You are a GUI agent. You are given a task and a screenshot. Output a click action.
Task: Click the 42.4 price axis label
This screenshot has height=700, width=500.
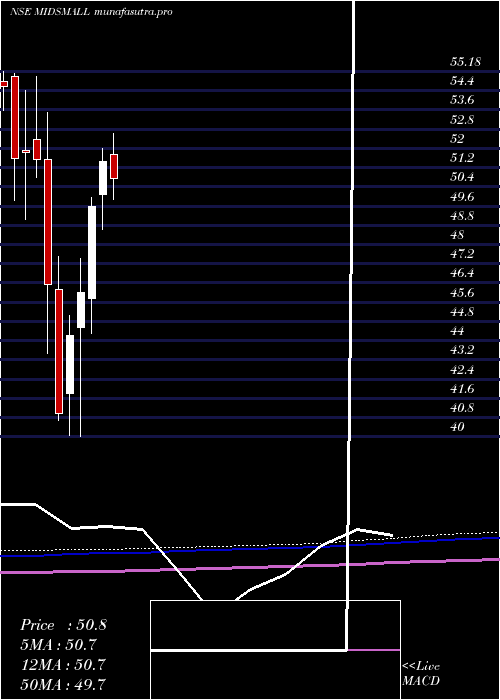pyautogui.click(x=462, y=370)
